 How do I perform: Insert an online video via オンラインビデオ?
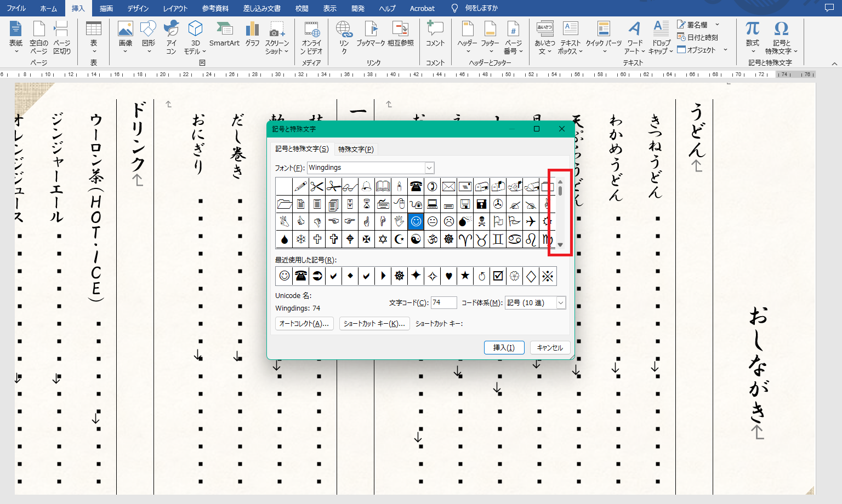pos(311,37)
